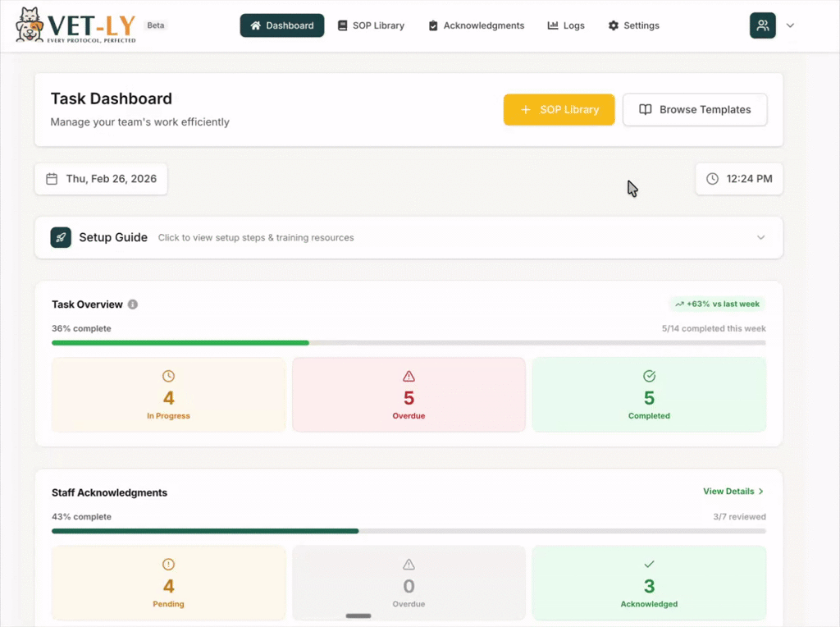Screen dimensions: 840x627
Task: Click the Browse Templates button
Action: click(x=695, y=109)
